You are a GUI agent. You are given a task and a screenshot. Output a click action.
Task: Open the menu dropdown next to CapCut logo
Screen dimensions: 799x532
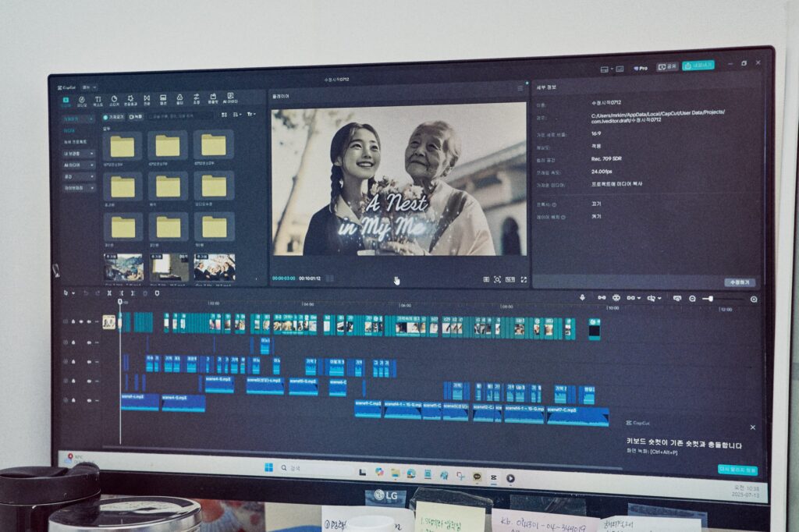pos(89,87)
